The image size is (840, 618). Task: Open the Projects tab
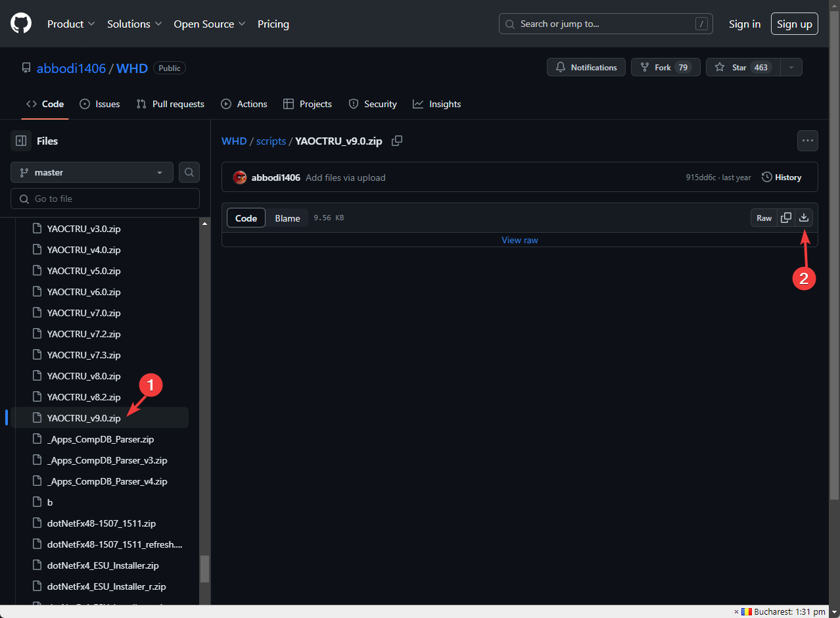point(308,104)
